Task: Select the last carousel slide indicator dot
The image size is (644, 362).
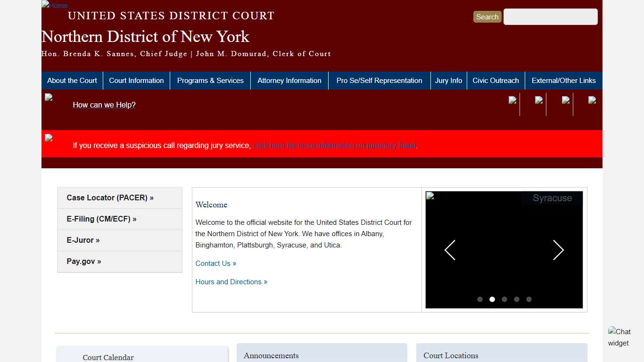Action: click(528, 299)
